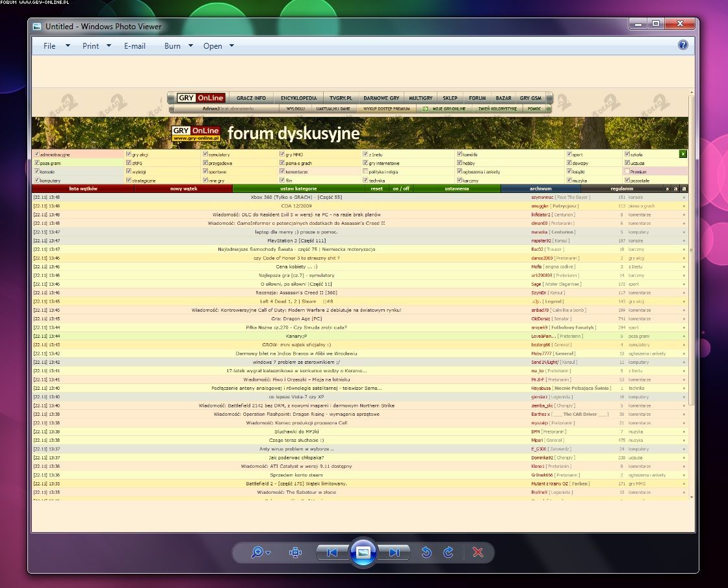Switch photo to actual size view
Screen dimensions: 728x588
[295, 552]
